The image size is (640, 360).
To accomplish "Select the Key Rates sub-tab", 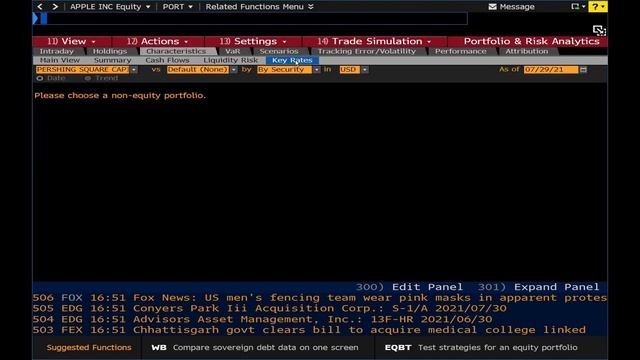I will click(x=292, y=60).
